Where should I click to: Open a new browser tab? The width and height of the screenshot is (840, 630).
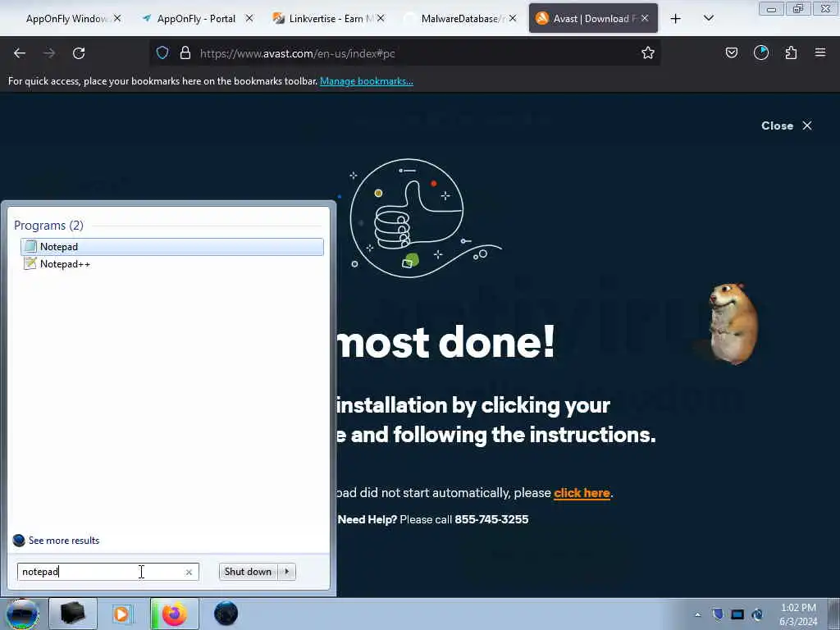click(x=676, y=19)
